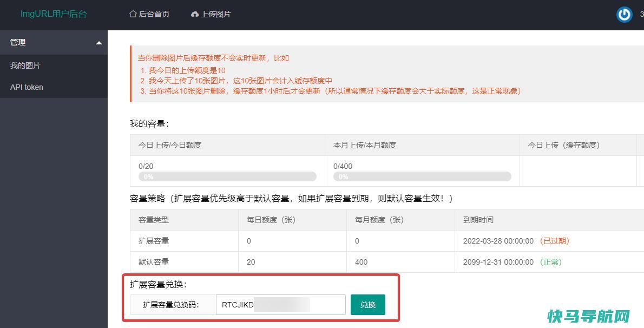Click the green 兑换 button
Viewport: 644px width, 328px height.
368,305
